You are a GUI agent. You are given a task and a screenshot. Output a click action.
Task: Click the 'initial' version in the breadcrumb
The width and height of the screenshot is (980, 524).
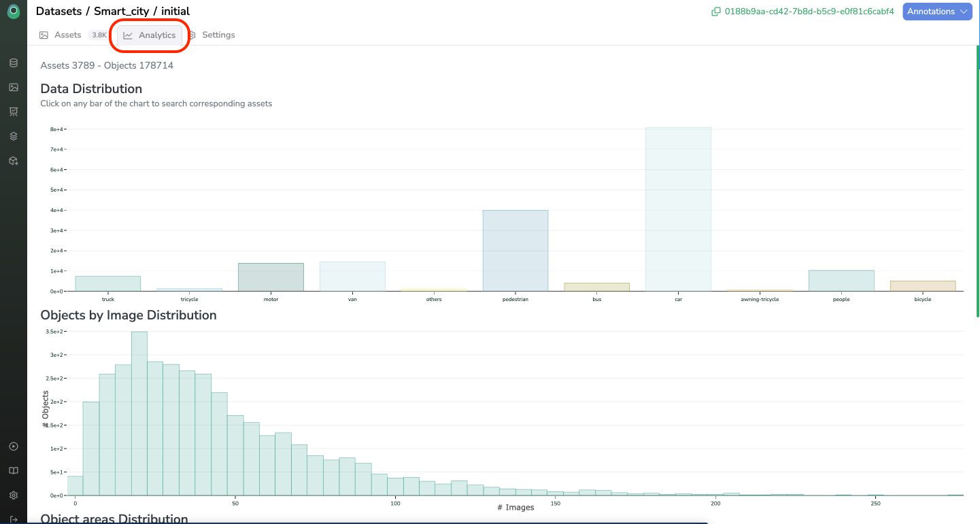pos(175,12)
